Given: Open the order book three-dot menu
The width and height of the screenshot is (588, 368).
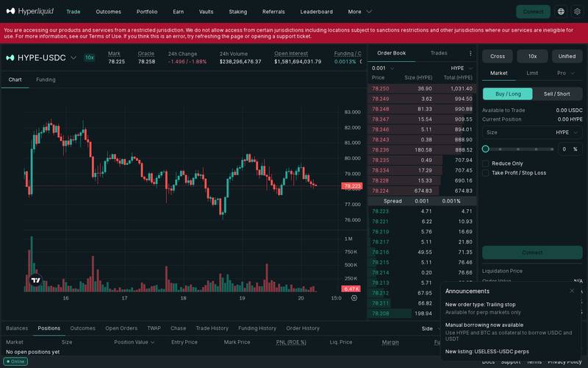Looking at the screenshot, I should click(x=470, y=53).
